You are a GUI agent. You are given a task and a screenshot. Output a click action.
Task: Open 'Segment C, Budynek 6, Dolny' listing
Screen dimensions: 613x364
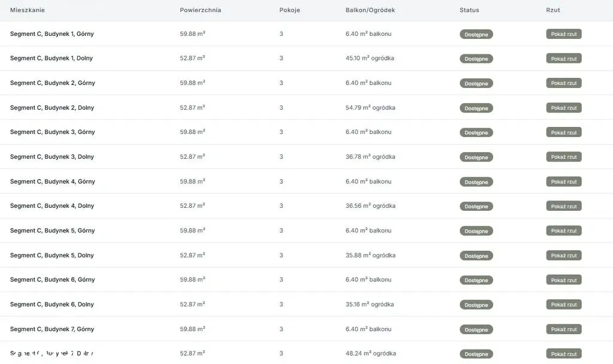point(52,304)
